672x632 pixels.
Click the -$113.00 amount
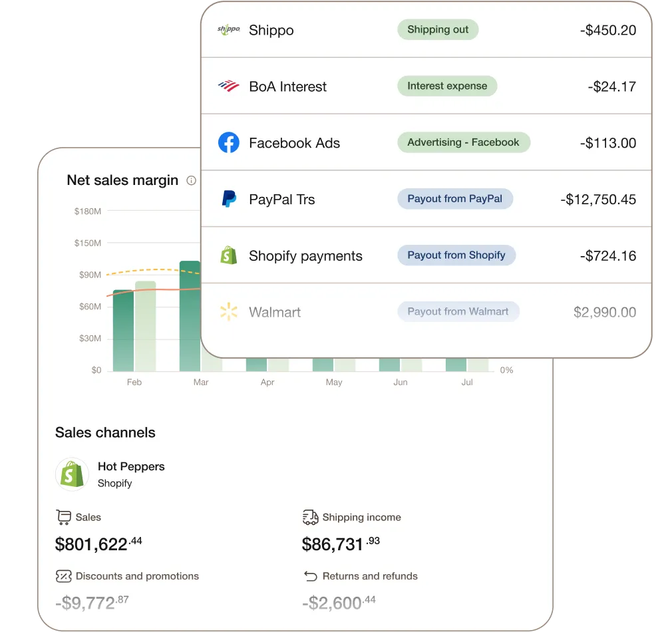pos(607,143)
